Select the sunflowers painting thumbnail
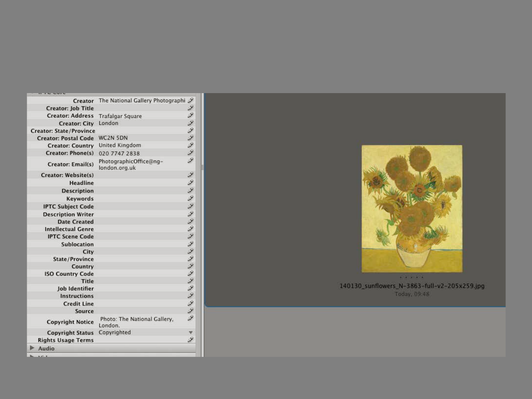 coord(412,209)
